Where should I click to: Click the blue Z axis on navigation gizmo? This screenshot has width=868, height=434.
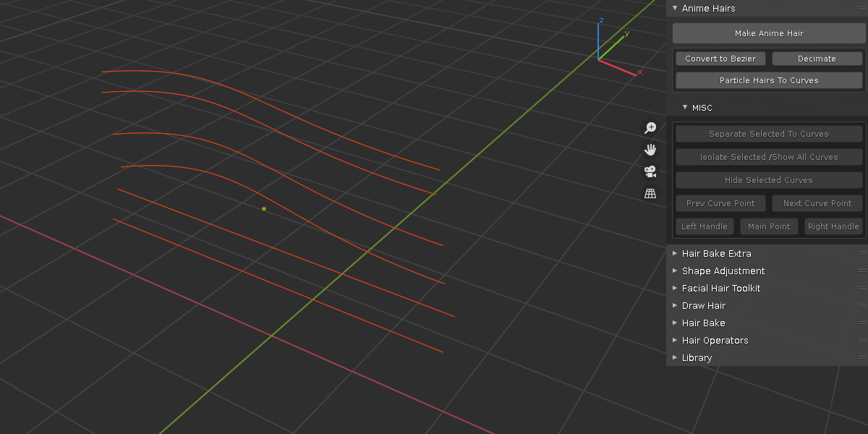(x=601, y=21)
